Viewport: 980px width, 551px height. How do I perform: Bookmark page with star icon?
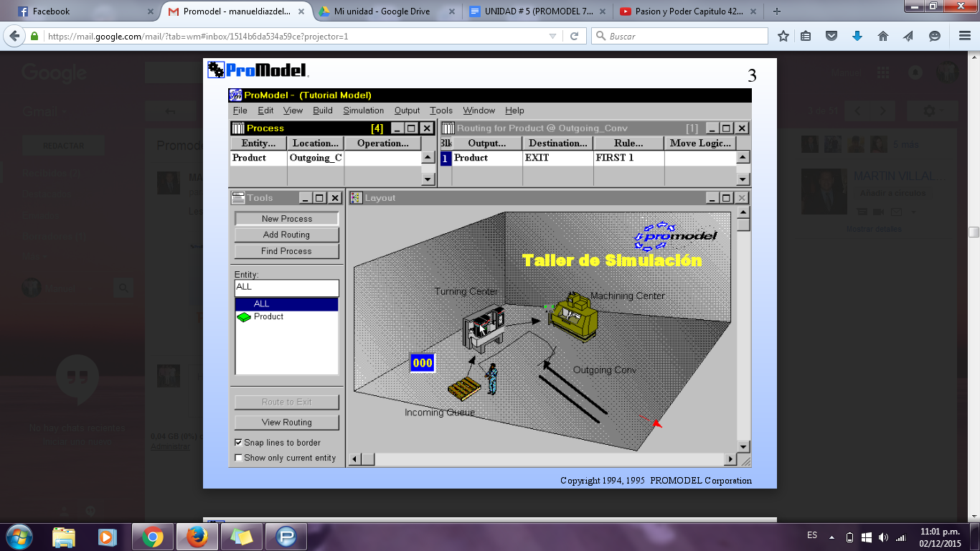point(783,36)
